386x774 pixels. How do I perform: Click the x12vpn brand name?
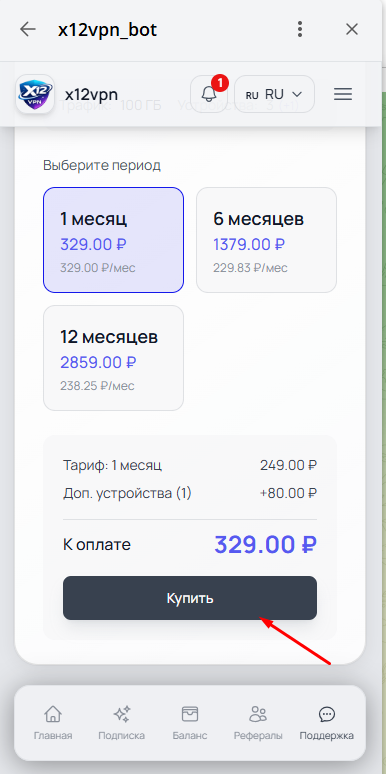(x=91, y=94)
